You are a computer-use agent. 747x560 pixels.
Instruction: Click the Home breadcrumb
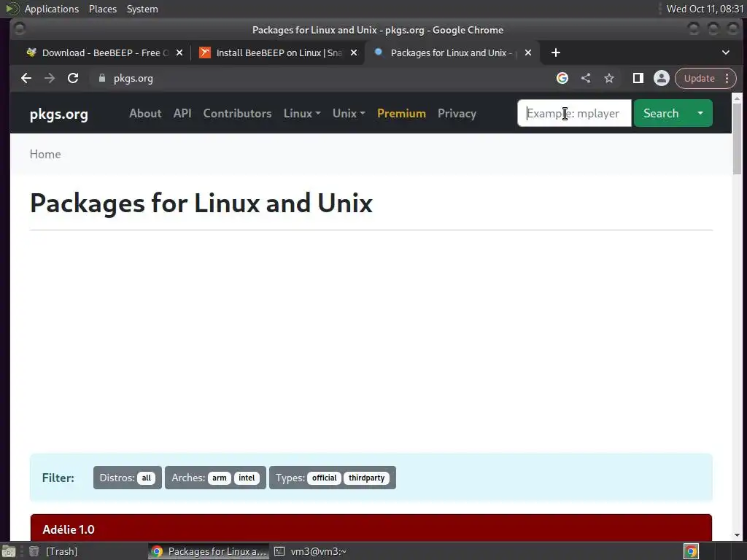(45, 155)
